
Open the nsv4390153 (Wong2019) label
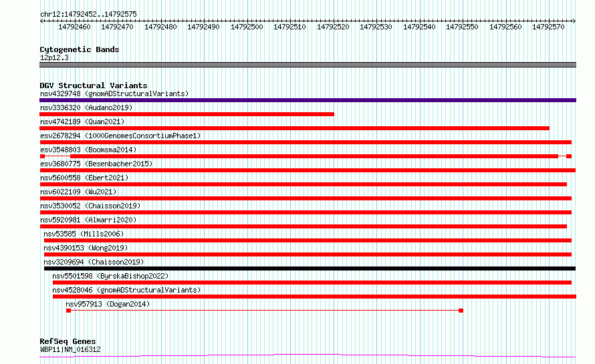[x=86, y=248]
